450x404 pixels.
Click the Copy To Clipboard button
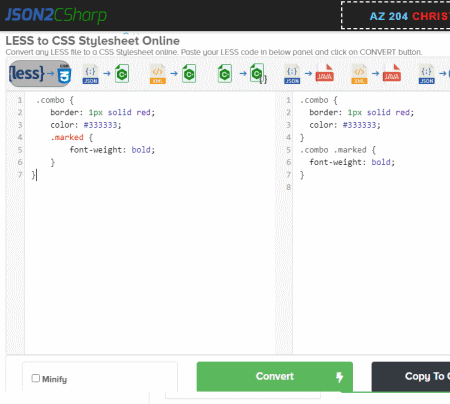411,377
